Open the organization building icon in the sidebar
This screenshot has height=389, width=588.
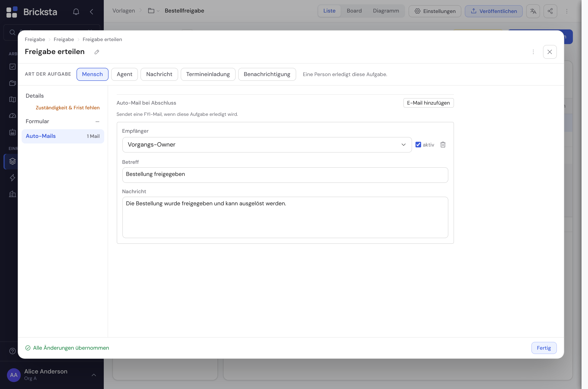coord(12,194)
